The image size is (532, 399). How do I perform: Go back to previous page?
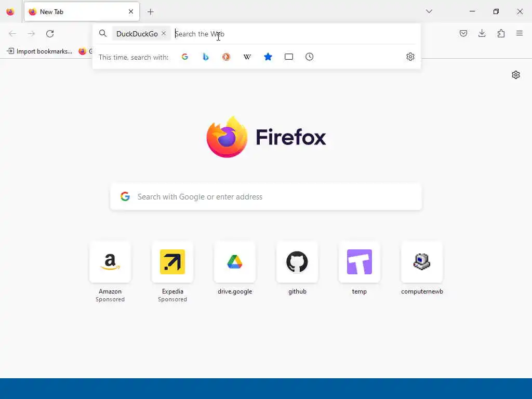(12, 34)
